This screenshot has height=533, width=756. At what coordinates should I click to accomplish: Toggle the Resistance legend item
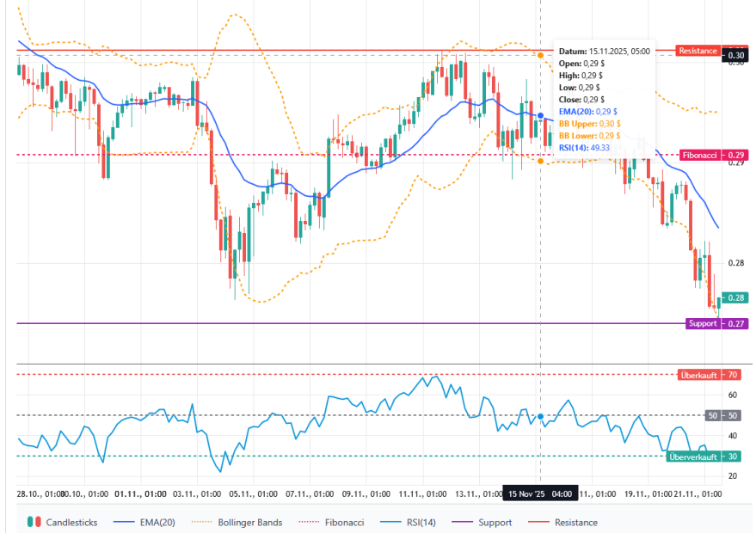tap(567, 522)
